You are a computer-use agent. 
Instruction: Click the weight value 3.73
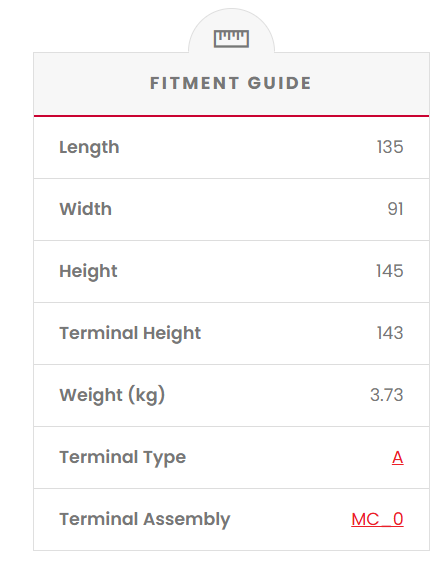[x=387, y=395]
